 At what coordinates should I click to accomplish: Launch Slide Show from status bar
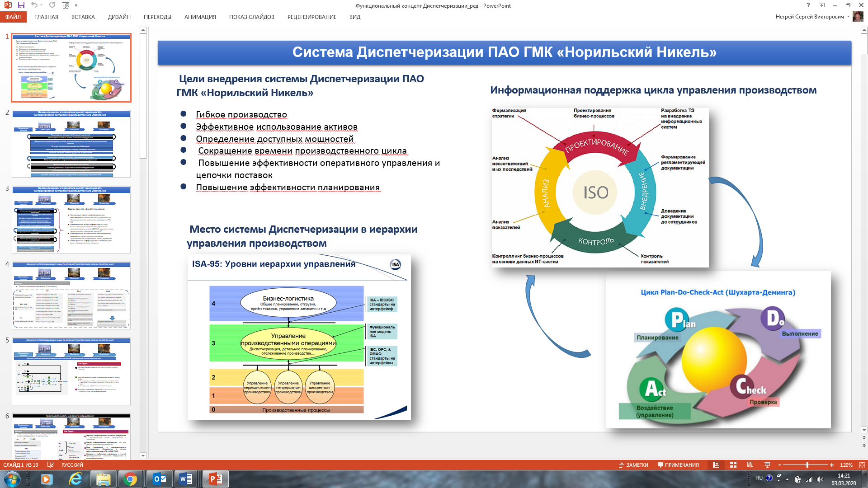pyautogui.click(x=767, y=465)
